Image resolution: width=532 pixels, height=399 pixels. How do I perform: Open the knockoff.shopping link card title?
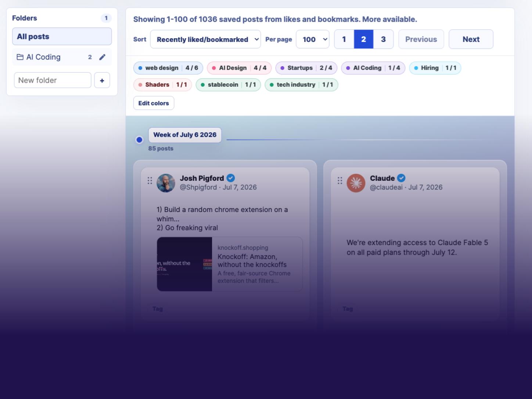click(252, 260)
